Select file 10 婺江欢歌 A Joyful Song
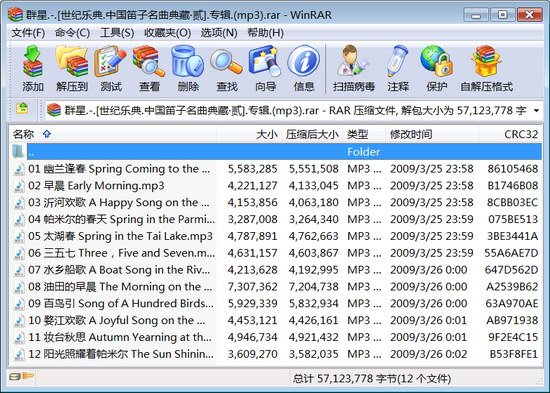Viewport: 550px width, 393px height. pos(116,320)
